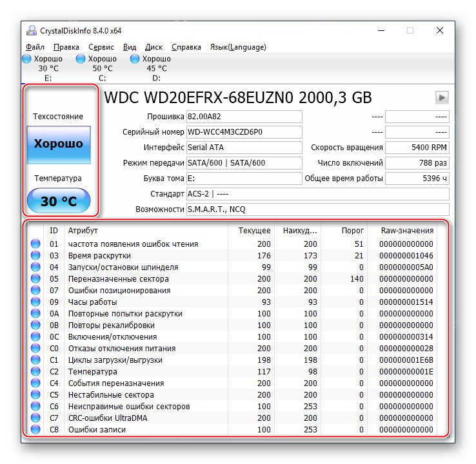Click raw value 000000001514
The height and width of the screenshot is (464, 476).
pos(406,302)
